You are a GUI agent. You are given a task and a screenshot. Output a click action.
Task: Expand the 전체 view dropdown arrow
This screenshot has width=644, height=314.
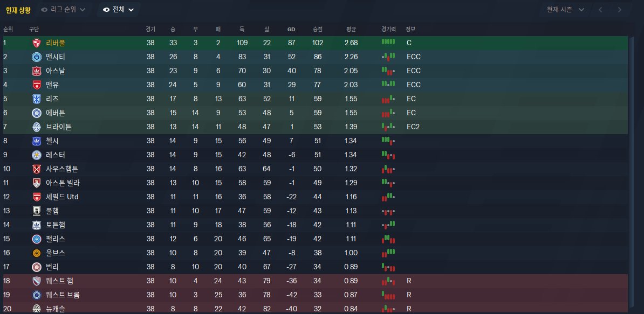131,10
